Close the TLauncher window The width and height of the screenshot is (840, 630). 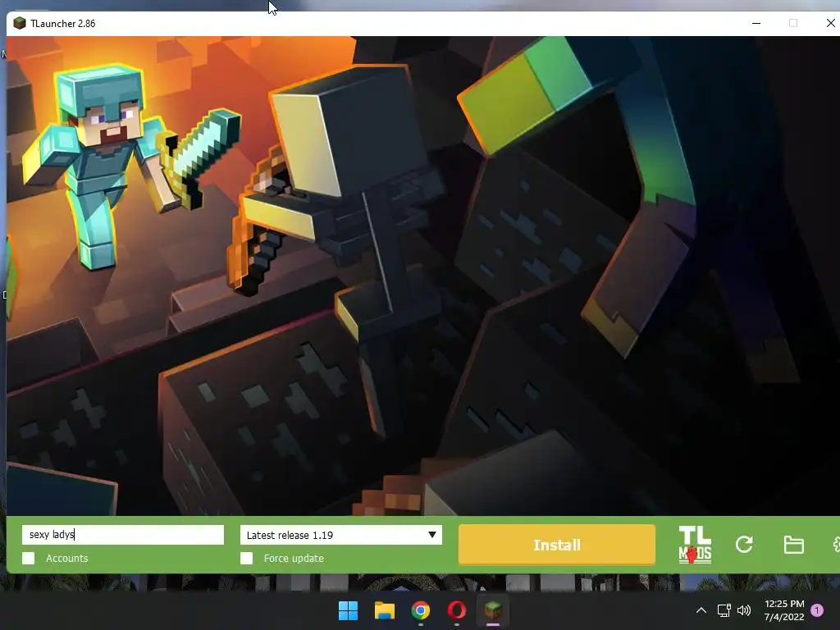(x=830, y=23)
